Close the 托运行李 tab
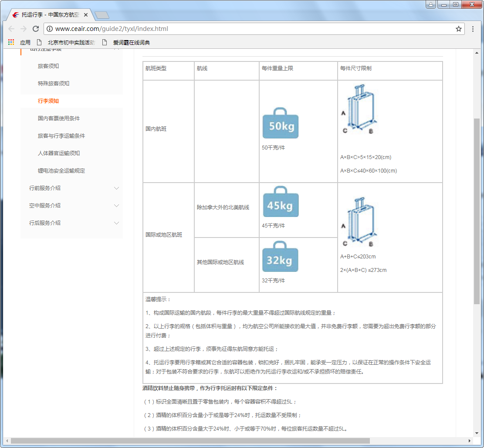This screenshot has height=448, width=484. coord(86,15)
